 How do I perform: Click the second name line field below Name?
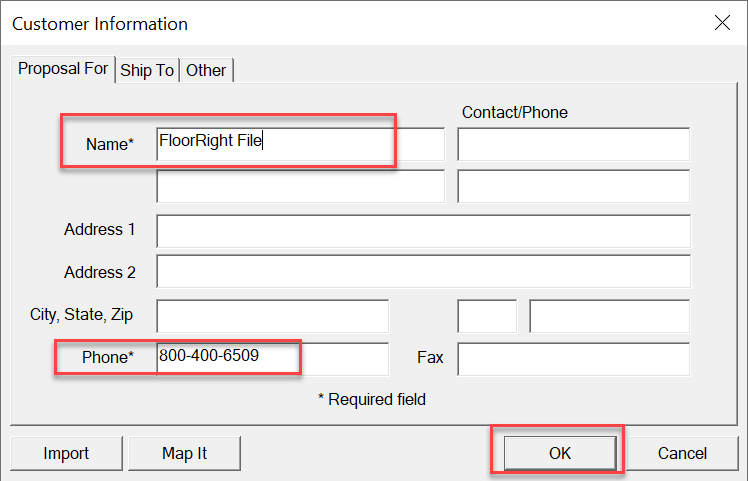coord(301,186)
